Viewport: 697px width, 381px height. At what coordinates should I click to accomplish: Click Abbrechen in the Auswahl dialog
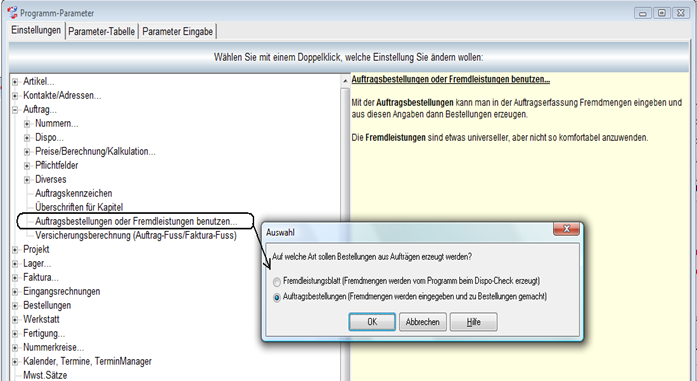coord(422,322)
